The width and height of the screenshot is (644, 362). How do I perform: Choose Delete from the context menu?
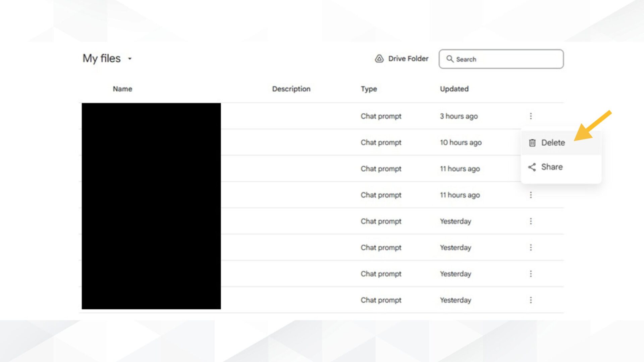tap(553, 143)
